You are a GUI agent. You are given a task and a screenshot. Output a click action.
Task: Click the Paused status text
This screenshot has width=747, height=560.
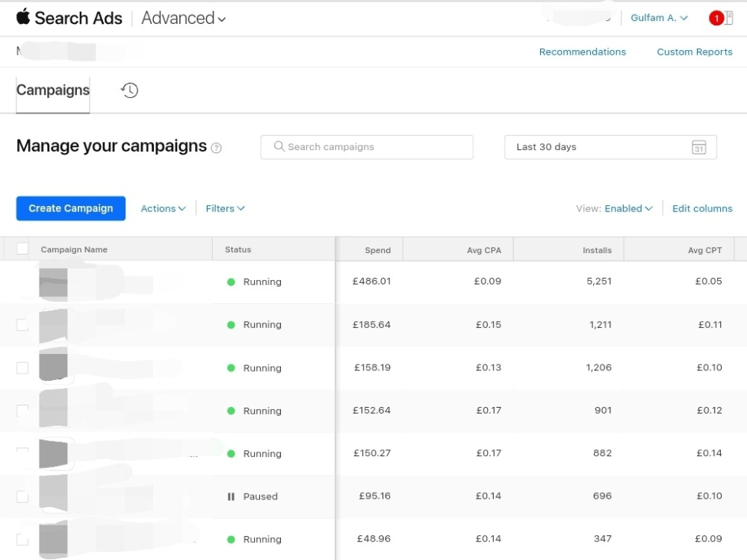click(x=260, y=497)
